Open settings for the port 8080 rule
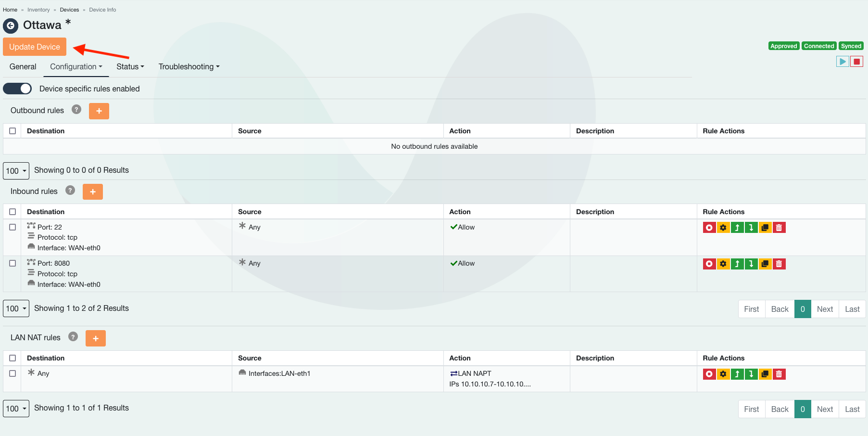Viewport: 868px width, 436px height. [723, 264]
